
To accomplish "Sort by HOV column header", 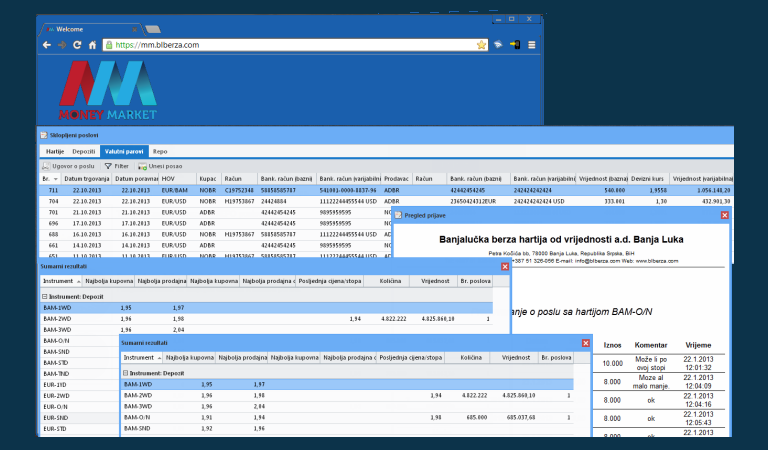I will 178,179.
